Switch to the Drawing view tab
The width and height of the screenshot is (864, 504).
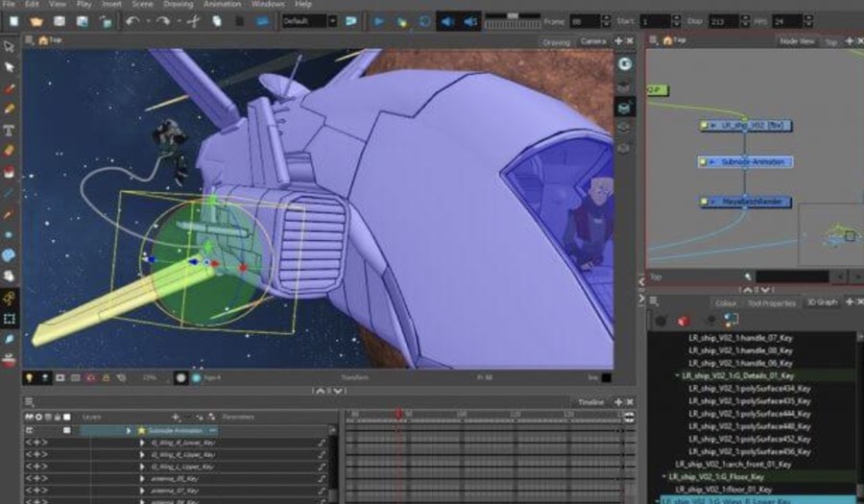click(x=556, y=41)
